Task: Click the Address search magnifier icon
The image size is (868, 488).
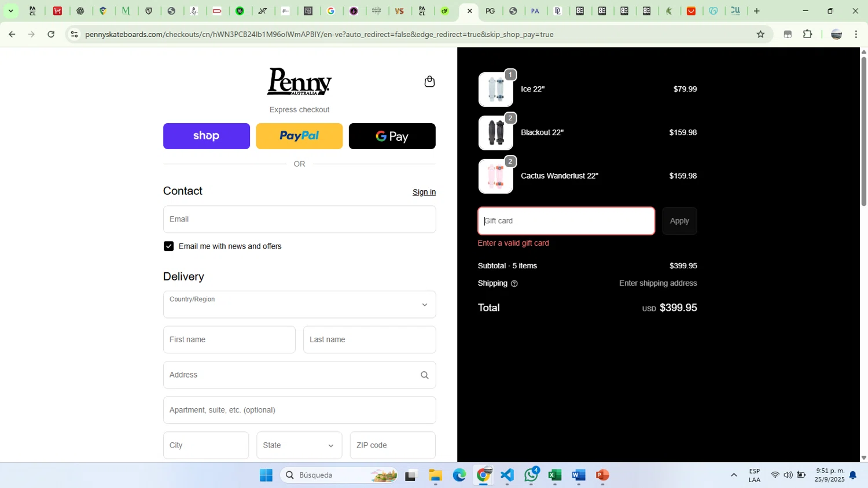Action: [425, 375]
